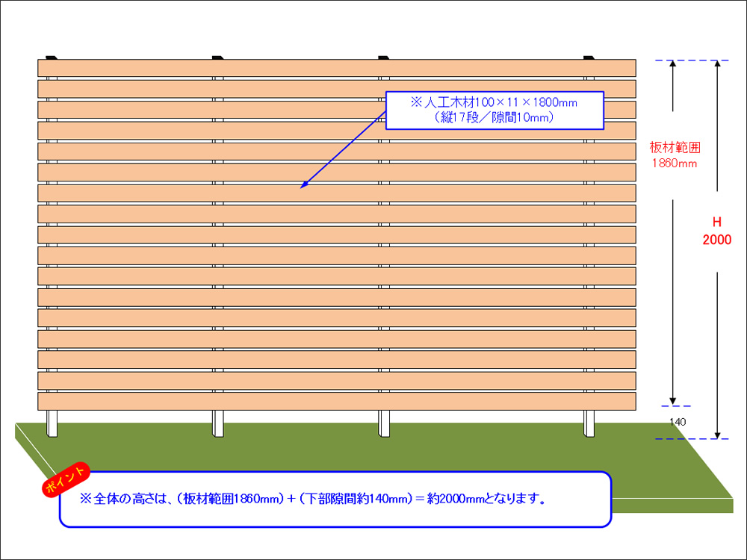747x560 pixels.
Task: Click the H height label
Action: 716,222
